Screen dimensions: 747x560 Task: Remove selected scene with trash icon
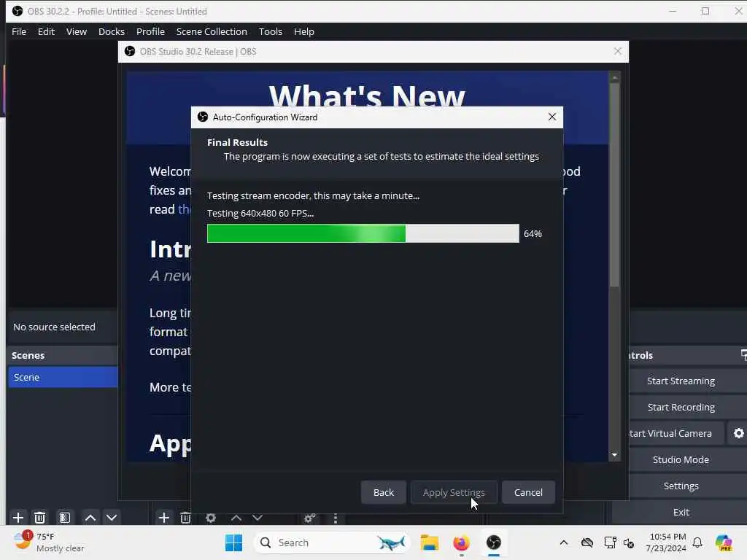tap(40, 518)
